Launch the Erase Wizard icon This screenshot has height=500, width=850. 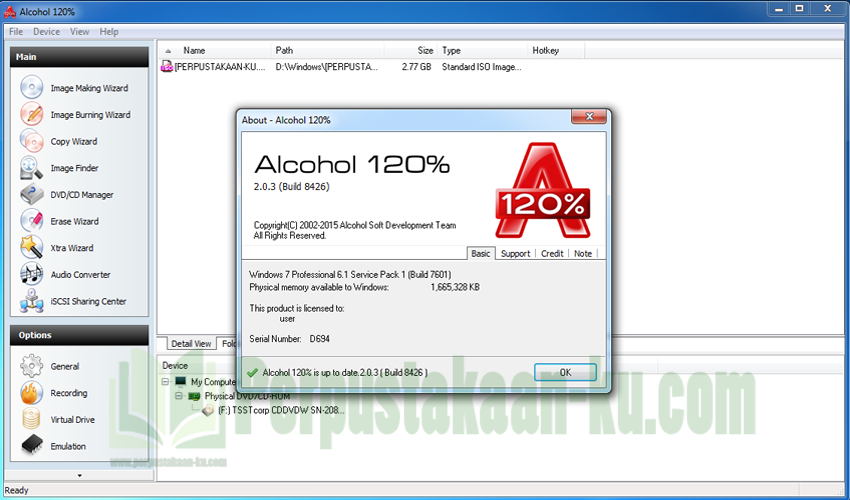click(31, 221)
